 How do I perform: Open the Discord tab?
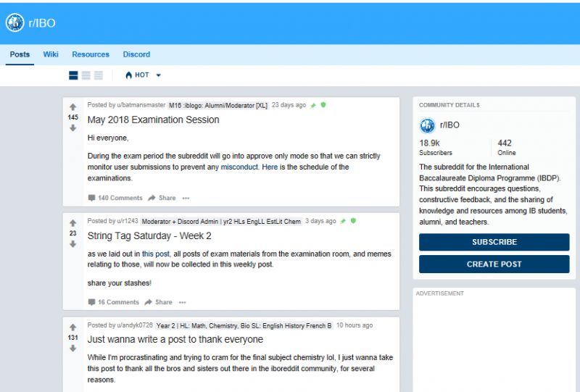(x=136, y=54)
